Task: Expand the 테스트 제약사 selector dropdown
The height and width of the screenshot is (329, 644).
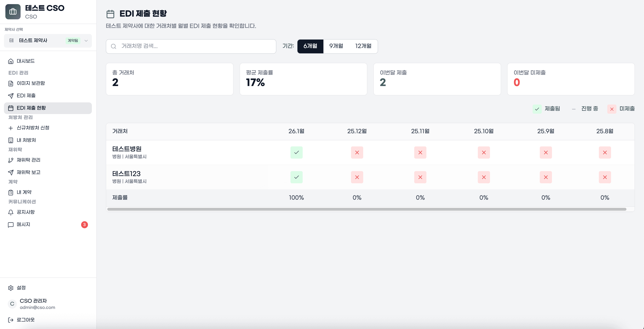Action: 86,41
